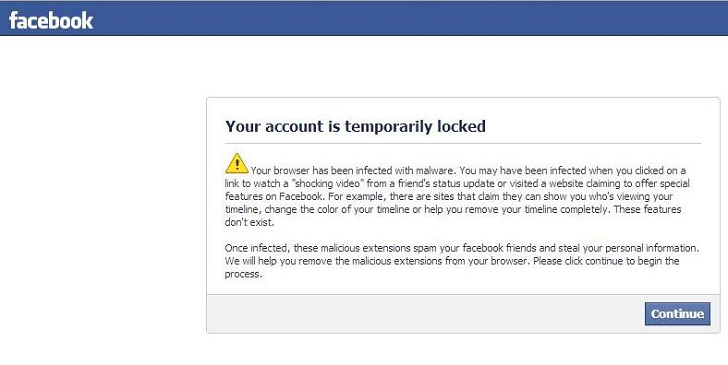Click "Please click continue to begin the process" text
The height and width of the screenshot is (365, 728).
click(x=452, y=267)
